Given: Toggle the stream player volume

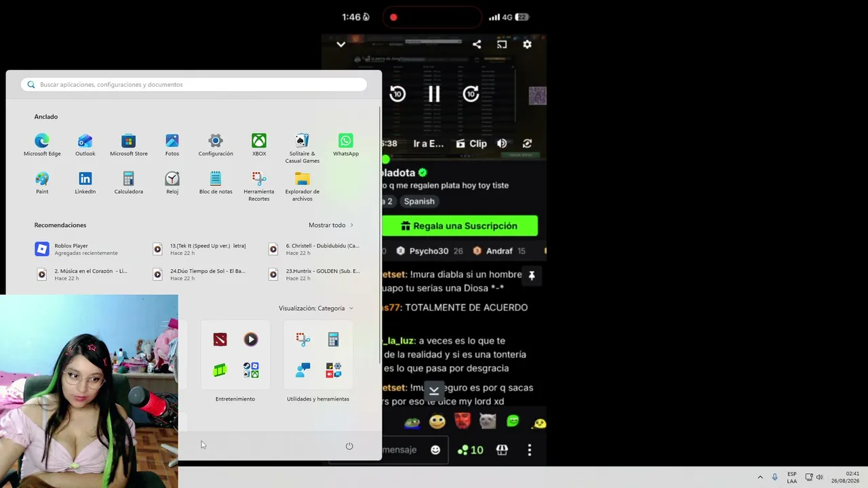Looking at the screenshot, I should click(x=502, y=144).
